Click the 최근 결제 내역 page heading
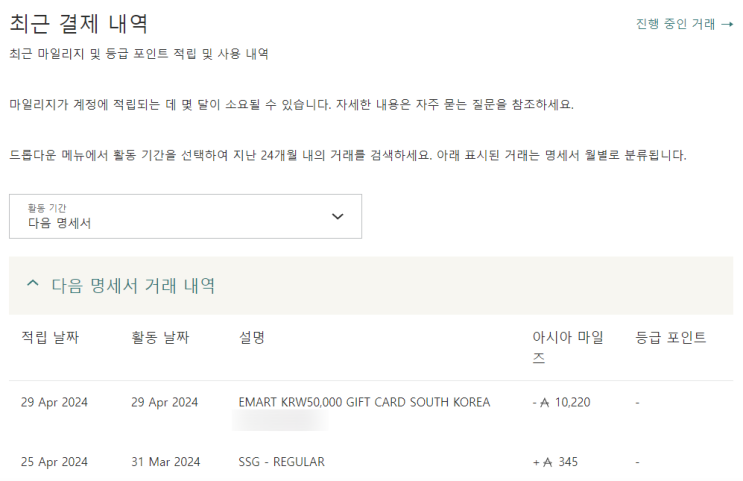This screenshot has width=743, height=481. click(78, 22)
